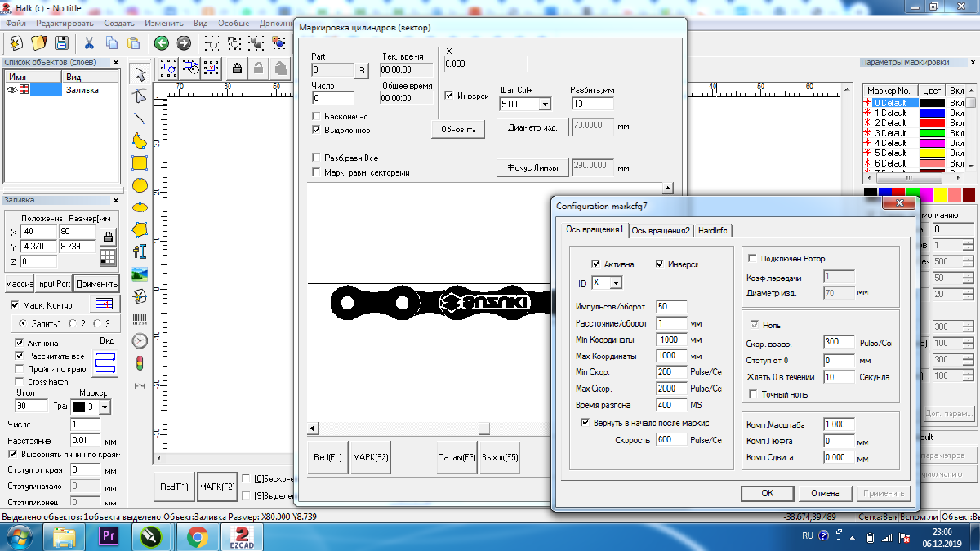Expand the Шаг Cut dropdown
The image size is (980, 551).
(x=544, y=104)
